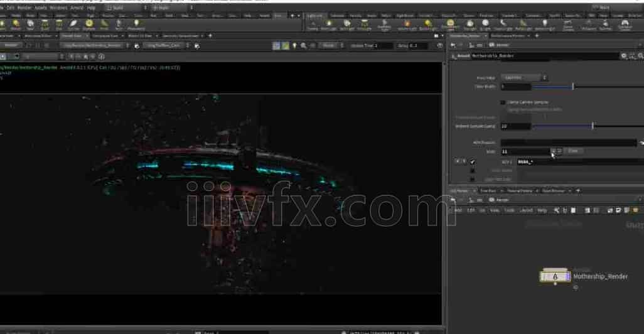Add a Point Light from the shelf
The height and width of the screenshot is (334, 644).
pyautogui.click(x=329, y=24)
